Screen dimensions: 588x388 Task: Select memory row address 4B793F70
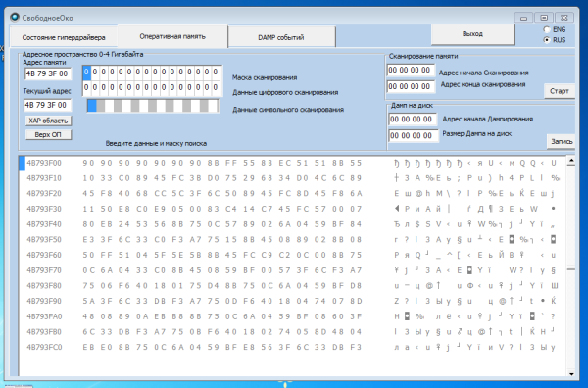click(x=44, y=270)
